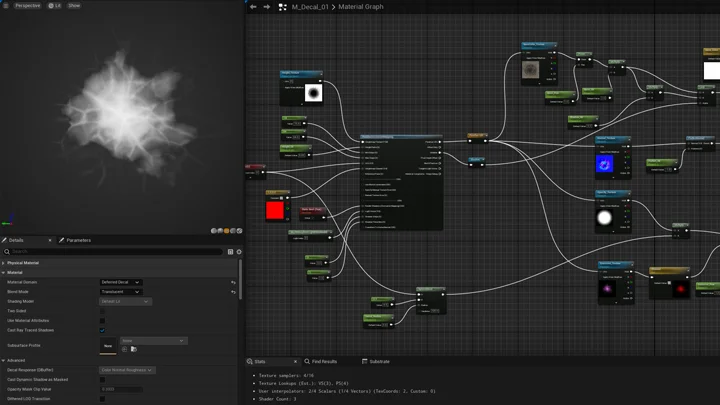Select the highlighted orange preview shape icon
Screen dimensions: 720x405
tap(226, 231)
